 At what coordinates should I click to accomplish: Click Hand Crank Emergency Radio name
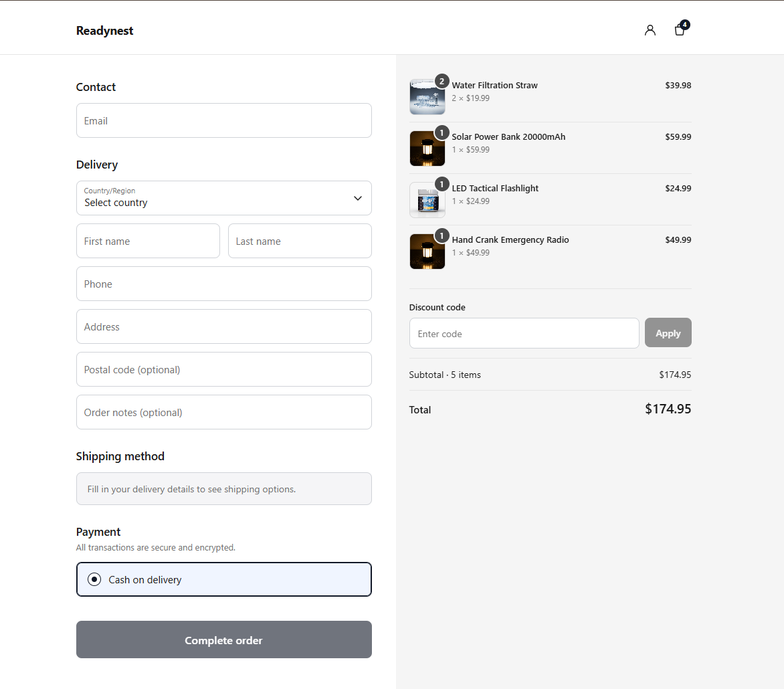(x=510, y=240)
